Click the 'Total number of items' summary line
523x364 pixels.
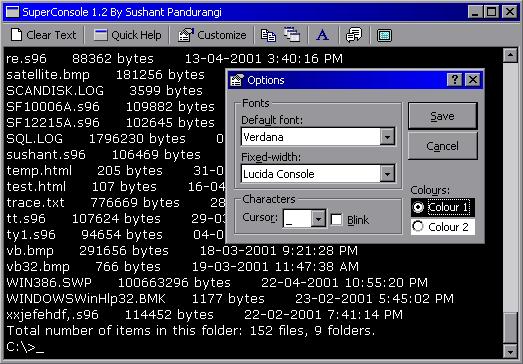point(191,331)
